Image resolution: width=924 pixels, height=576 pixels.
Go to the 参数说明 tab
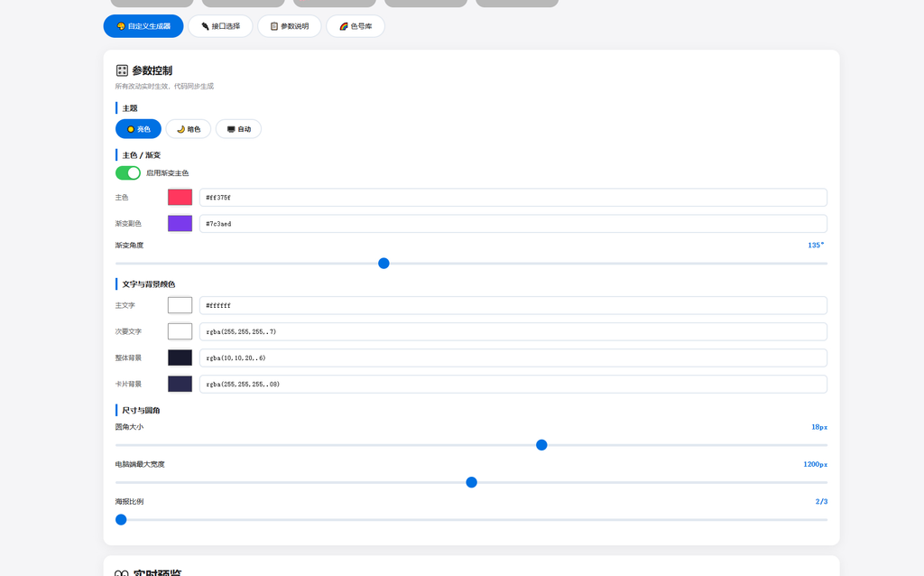tap(290, 26)
